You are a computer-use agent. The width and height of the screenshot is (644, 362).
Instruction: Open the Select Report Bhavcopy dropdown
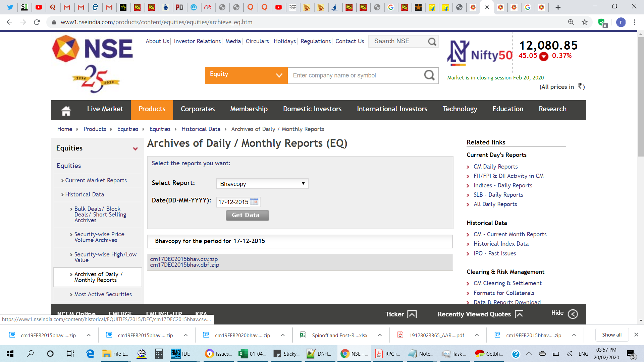point(262,184)
